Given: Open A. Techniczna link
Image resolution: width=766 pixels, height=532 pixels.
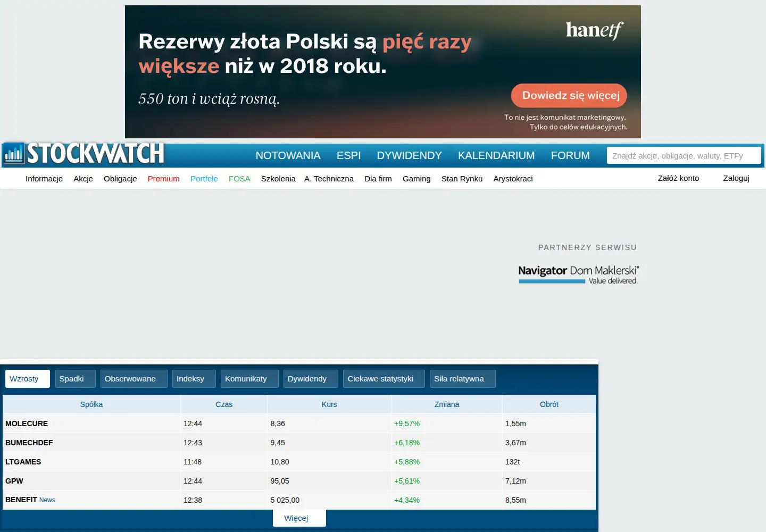Looking at the screenshot, I should [x=329, y=179].
